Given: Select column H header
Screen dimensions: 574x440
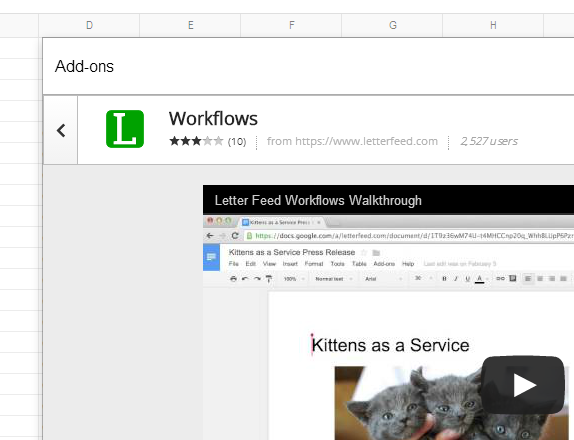Looking at the screenshot, I should coord(493,25).
